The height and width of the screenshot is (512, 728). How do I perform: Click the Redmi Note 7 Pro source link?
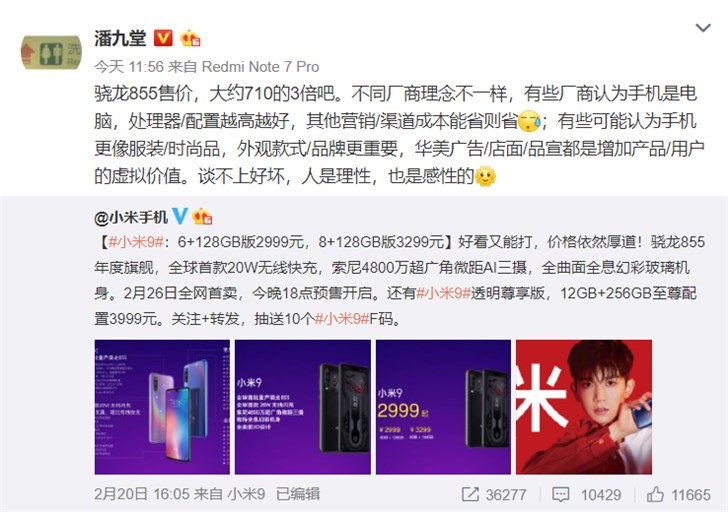tap(260, 67)
